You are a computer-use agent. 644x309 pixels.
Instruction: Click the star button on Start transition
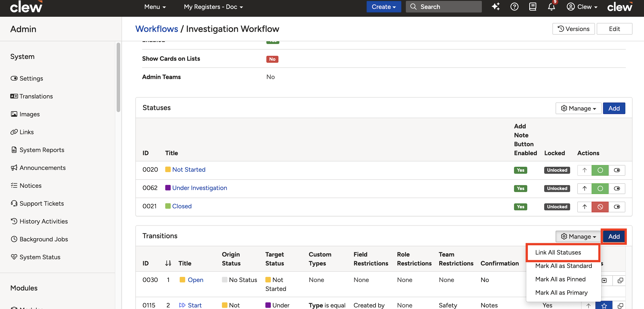tap(604, 305)
